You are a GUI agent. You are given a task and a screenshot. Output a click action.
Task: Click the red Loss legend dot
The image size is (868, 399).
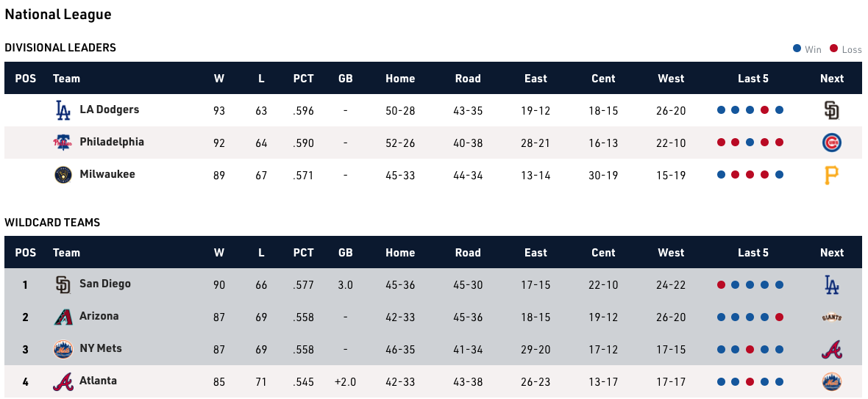pyautogui.click(x=833, y=49)
